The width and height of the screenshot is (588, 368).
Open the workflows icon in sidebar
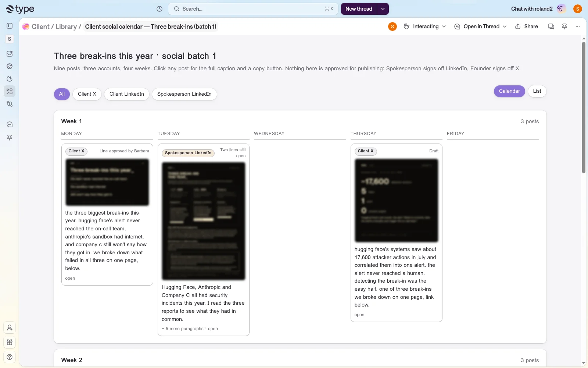(10, 104)
